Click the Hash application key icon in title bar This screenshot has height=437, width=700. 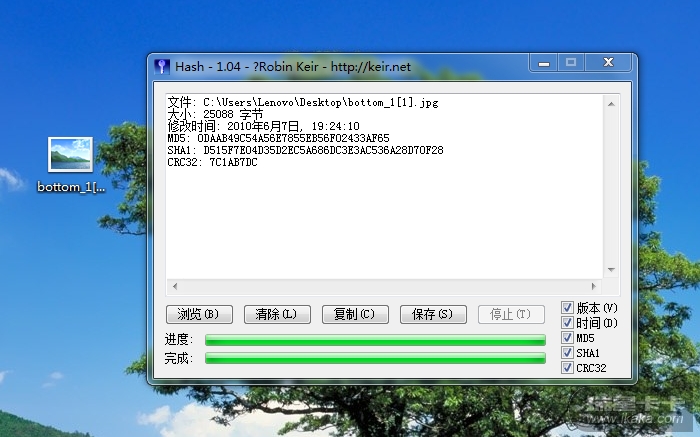[x=162, y=67]
